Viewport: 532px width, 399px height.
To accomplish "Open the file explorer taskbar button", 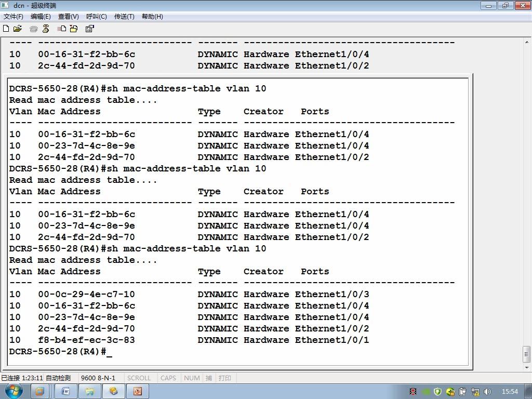I will pos(89,392).
